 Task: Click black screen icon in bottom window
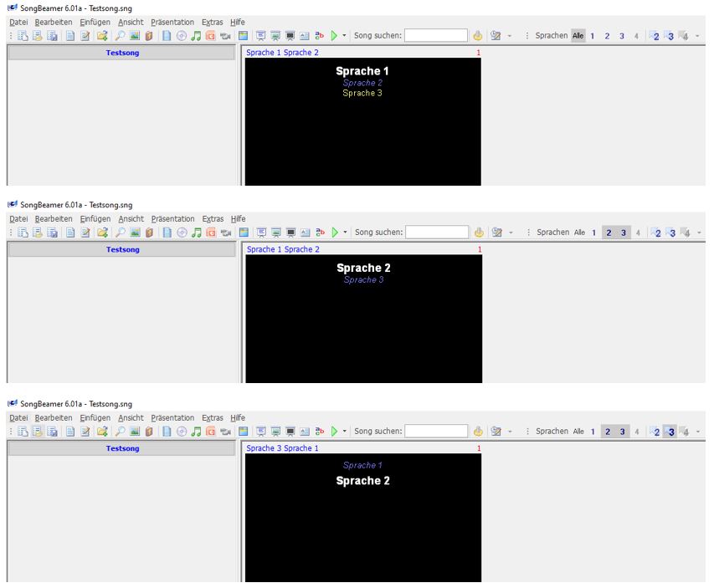tap(290, 431)
